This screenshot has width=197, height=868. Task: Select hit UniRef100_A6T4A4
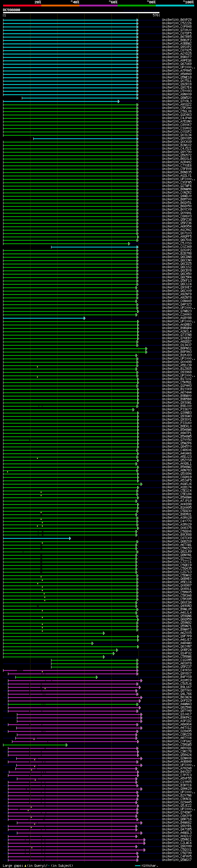(x=177, y=392)
